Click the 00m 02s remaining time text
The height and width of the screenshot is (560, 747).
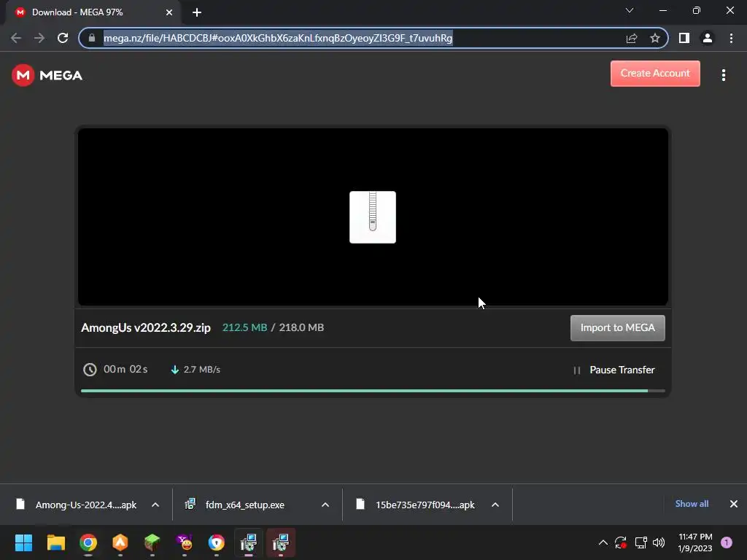125,370
